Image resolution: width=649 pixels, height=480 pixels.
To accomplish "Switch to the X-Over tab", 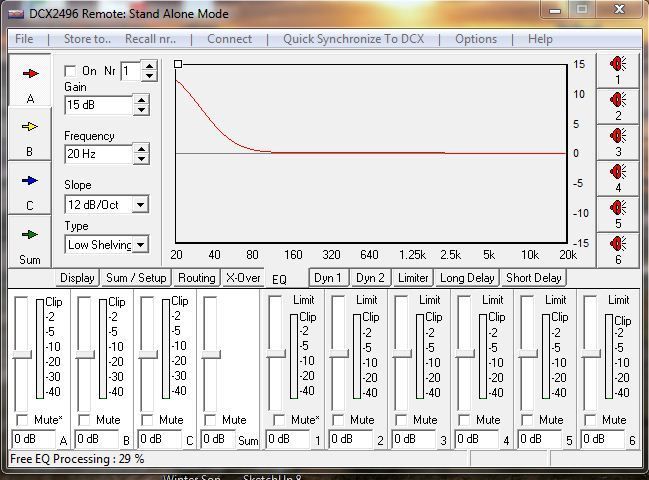I will point(243,278).
